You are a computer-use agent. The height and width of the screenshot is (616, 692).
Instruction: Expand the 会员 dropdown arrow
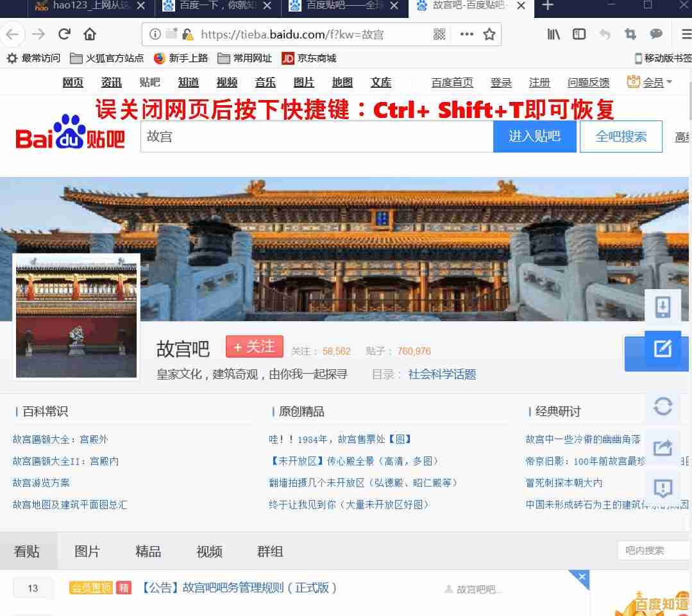pos(668,82)
